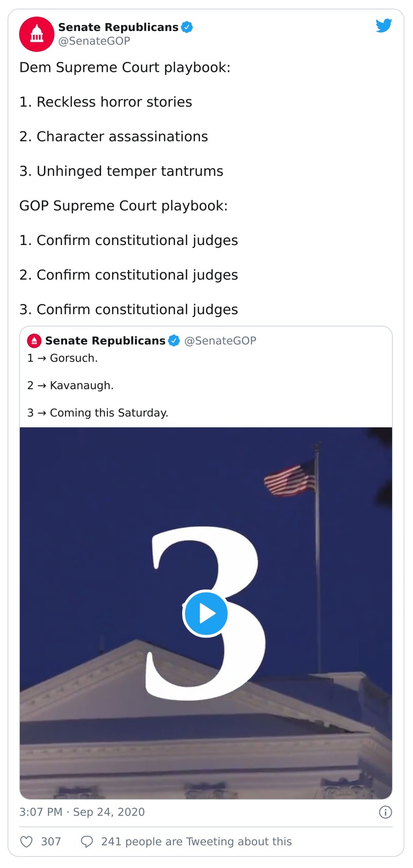The width and height of the screenshot is (413, 868).
Task: Click the Twitter bird logo
Action: pos(384,25)
